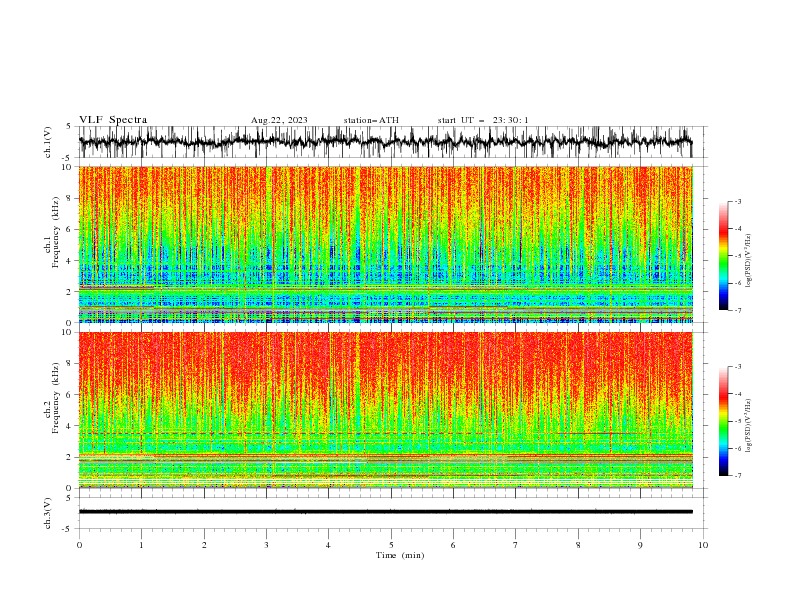Click the time axis tick label "9"

(x=640, y=545)
